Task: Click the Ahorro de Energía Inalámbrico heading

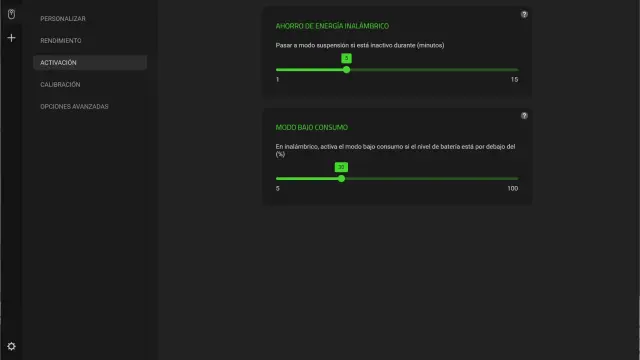Action: tap(332, 26)
